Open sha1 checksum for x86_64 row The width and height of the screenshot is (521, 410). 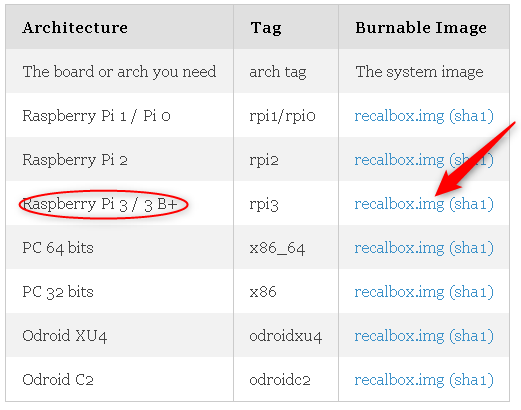pyautogui.click(x=471, y=248)
